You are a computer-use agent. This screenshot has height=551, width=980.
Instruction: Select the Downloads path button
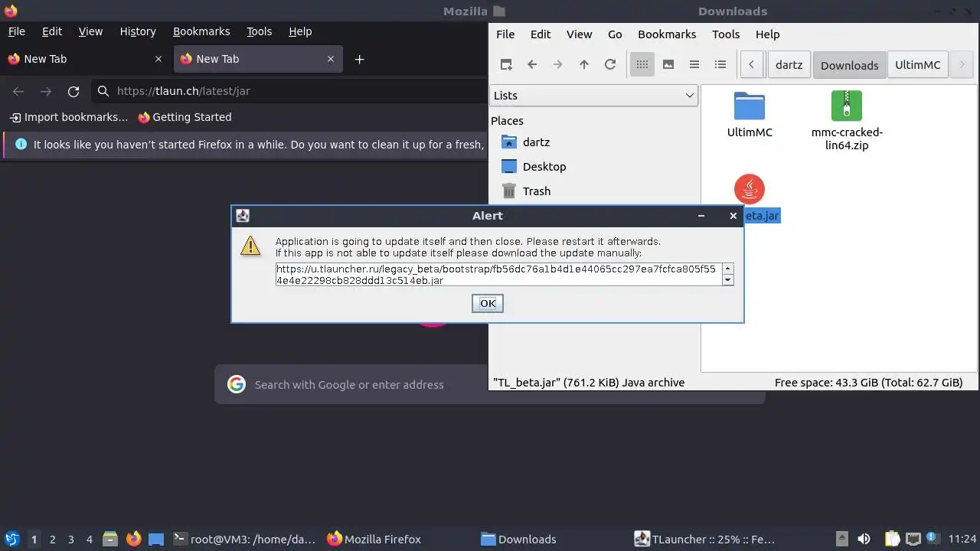click(849, 65)
